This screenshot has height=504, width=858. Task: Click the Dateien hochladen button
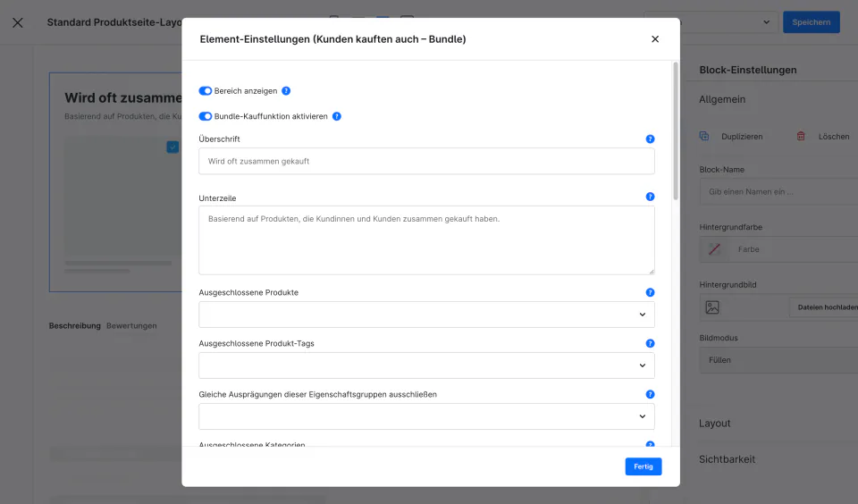tap(824, 307)
